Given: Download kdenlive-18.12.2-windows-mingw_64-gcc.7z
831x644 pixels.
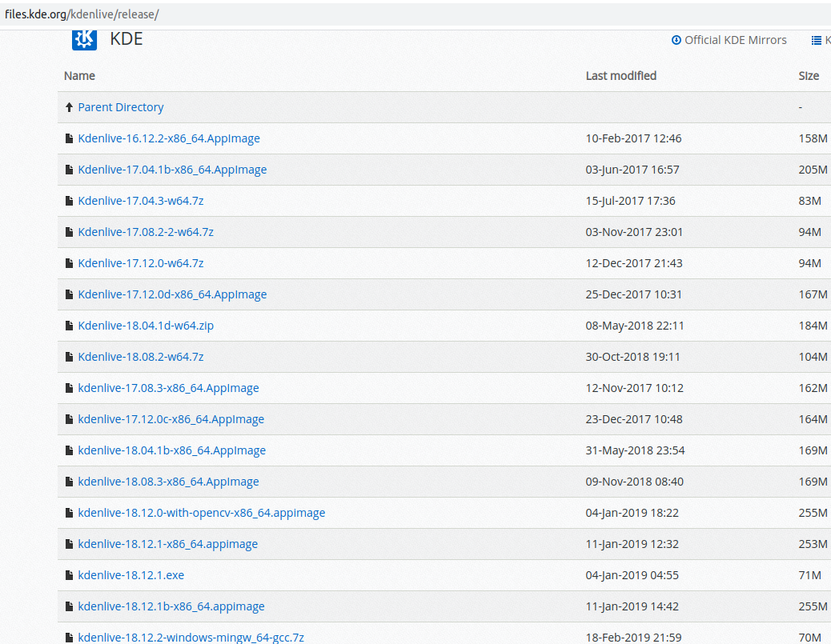Looking at the screenshot, I should [x=191, y=638].
